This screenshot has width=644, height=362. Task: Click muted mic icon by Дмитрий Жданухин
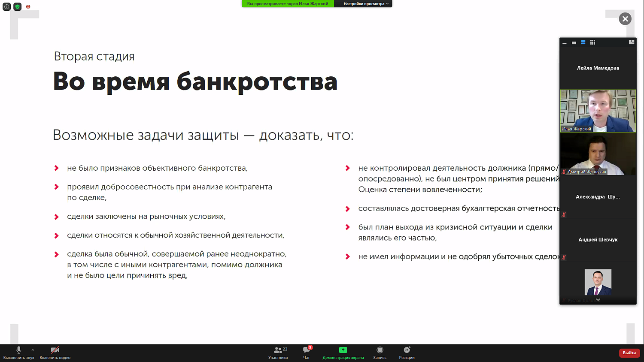click(x=564, y=172)
